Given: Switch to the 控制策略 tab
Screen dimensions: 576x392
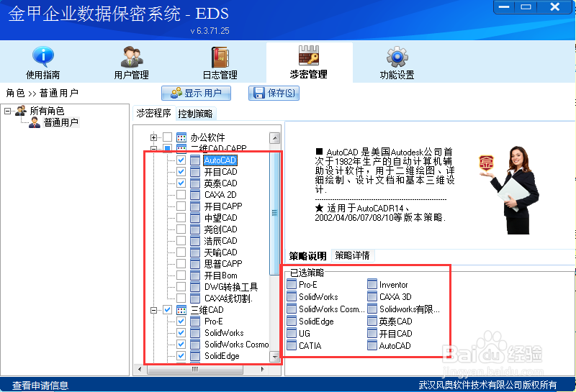Looking at the screenshot, I should coord(195,114).
